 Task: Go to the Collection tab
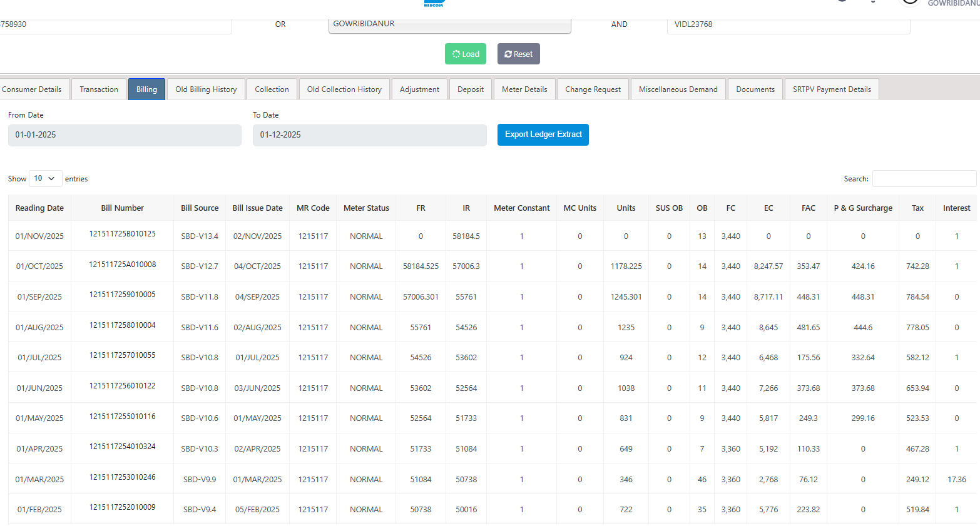coord(272,89)
